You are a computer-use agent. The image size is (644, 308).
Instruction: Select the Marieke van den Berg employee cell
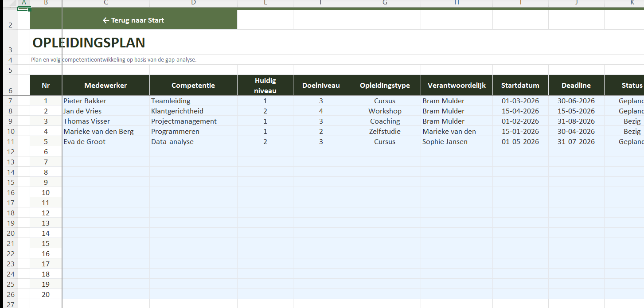click(x=105, y=132)
